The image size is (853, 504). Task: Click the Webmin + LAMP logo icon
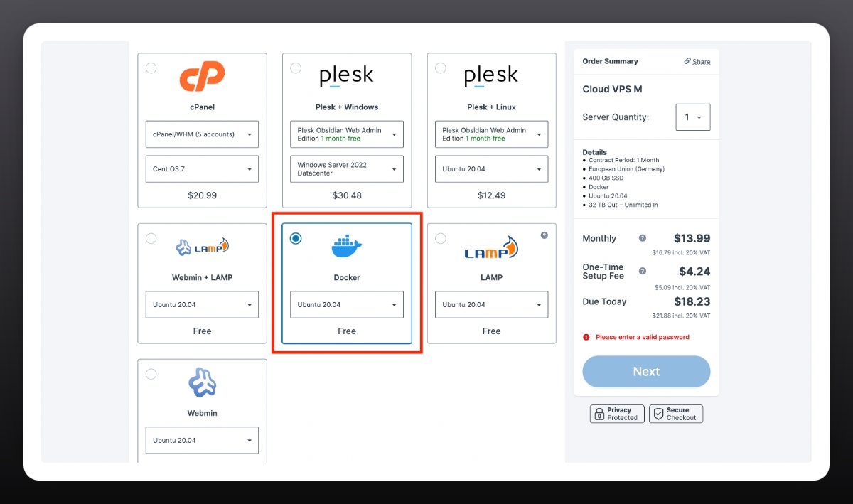point(202,247)
